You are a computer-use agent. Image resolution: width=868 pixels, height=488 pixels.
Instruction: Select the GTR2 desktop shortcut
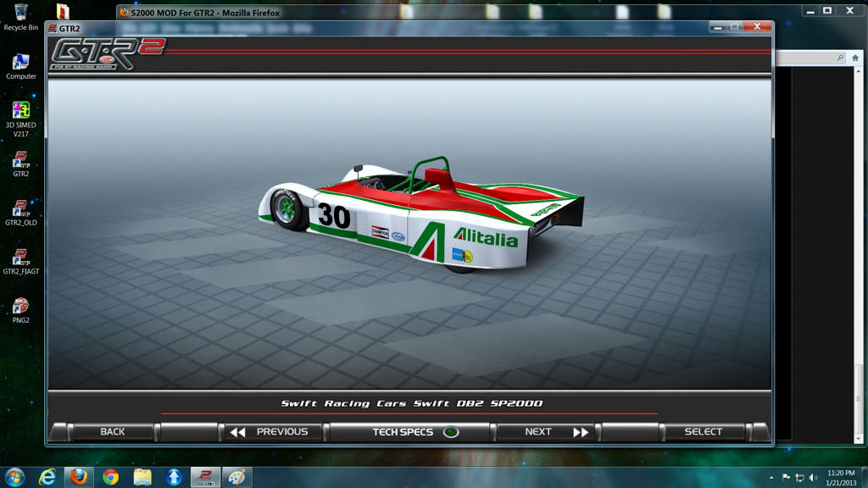[21, 164]
